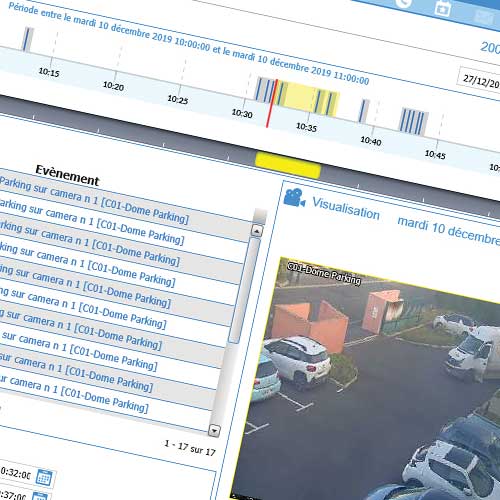Click the five-bar event cluster before 10:45
This screenshot has width=500, height=500.
tap(413, 122)
